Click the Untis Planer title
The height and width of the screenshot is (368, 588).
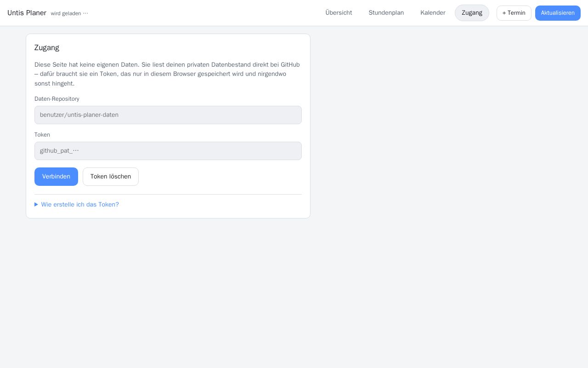pyautogui.click(x=27, y=13)
